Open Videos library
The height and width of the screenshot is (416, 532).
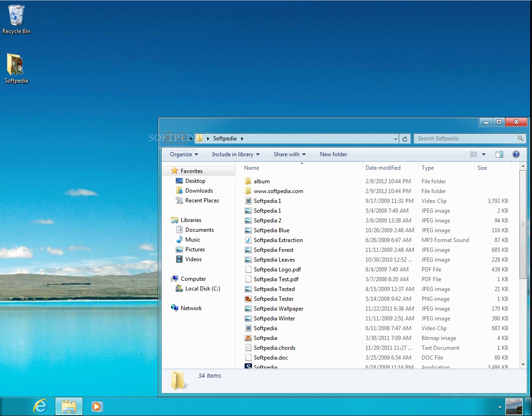pyautogui.click(x=193, y=259)
